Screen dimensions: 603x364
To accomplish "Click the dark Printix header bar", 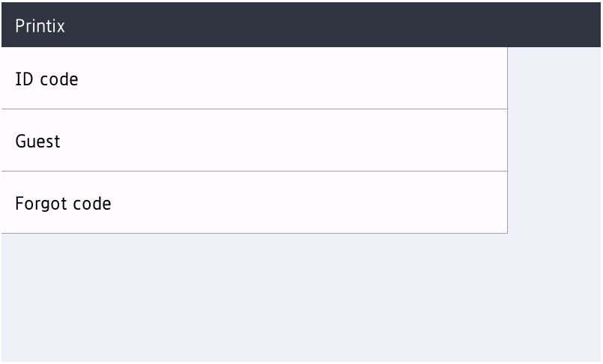I will point(301,26).
